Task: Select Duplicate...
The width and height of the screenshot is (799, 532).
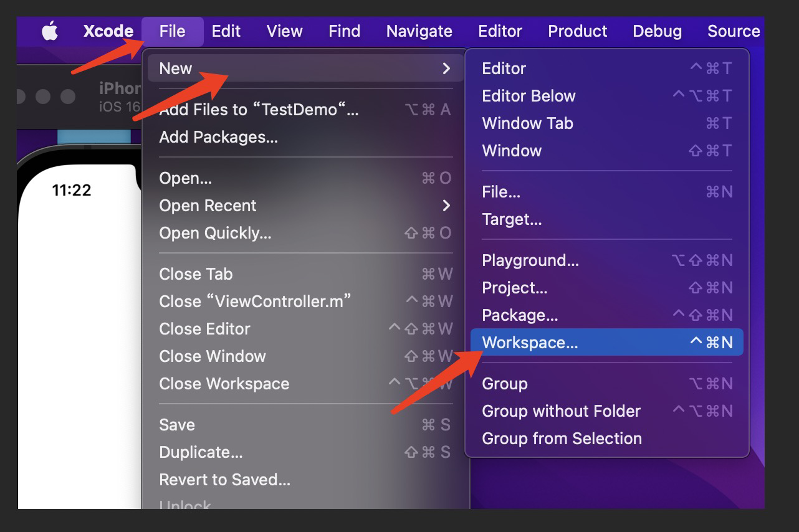Action: click(305, 452)
